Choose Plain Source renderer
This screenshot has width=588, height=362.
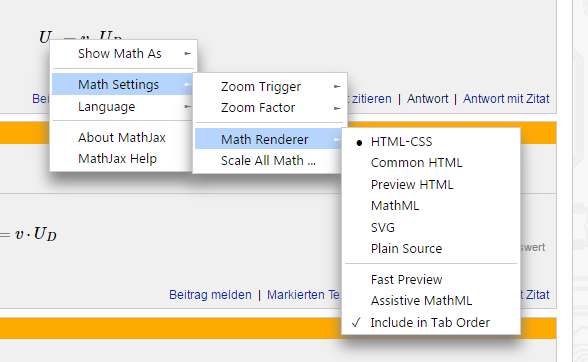click(430, 248)
